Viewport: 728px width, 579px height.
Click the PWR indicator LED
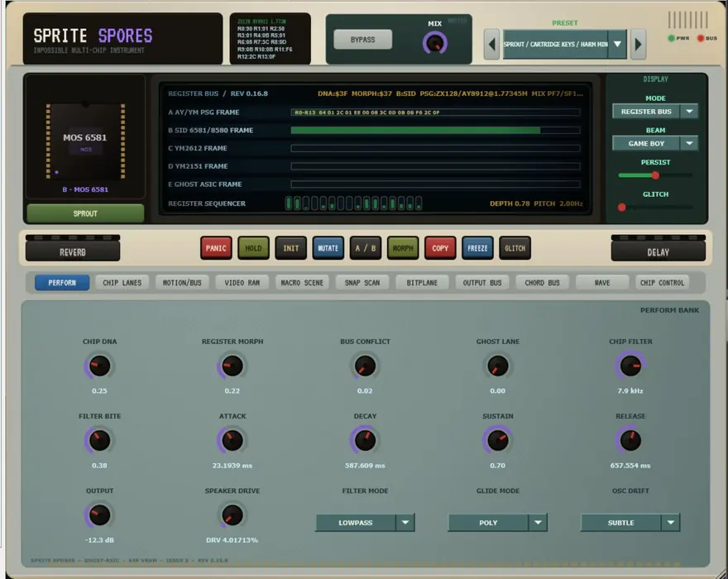(672, 38)
